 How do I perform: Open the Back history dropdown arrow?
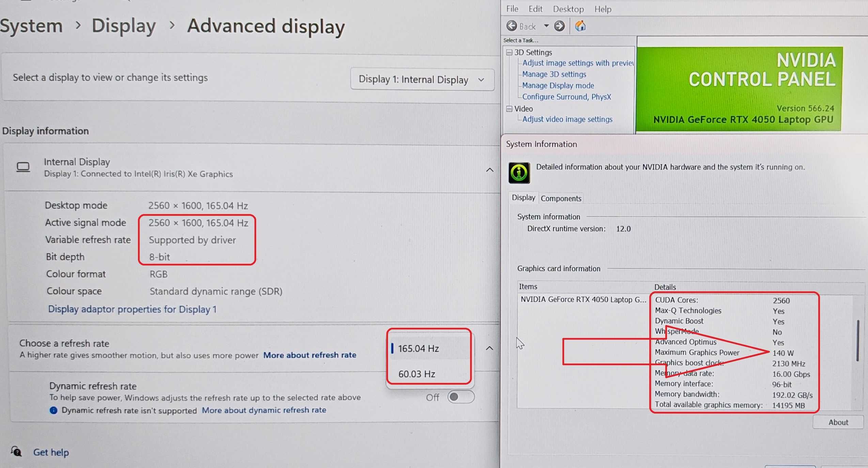[x=546, y=26]
